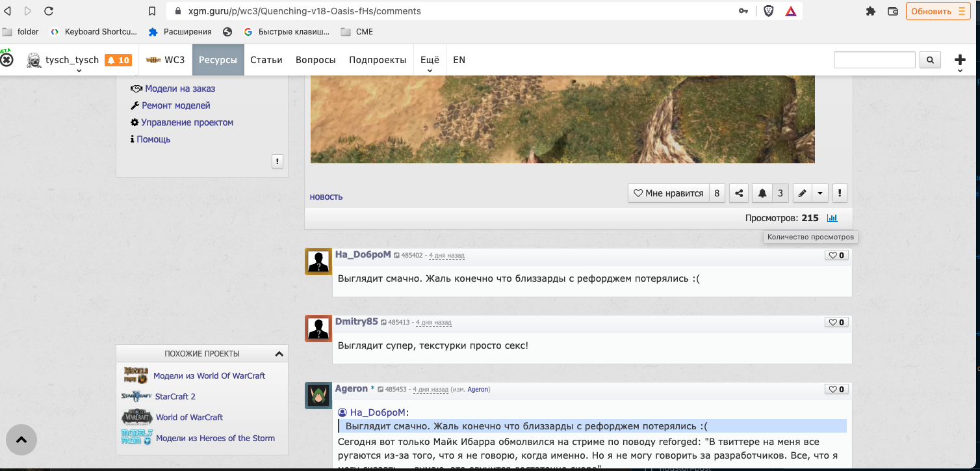Click the quoted Ha_DoбpoM author link in Ageron's comment

tap(377, 412)
